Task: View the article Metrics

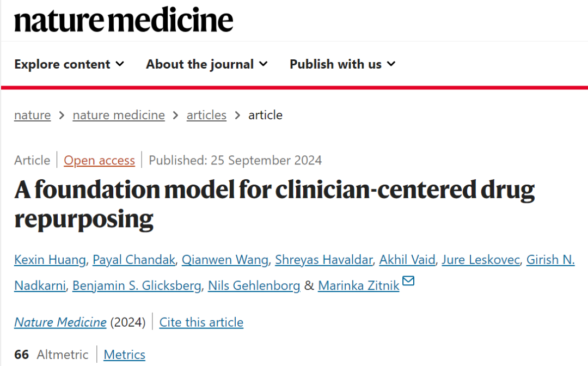Action: [x=125, y=355]
